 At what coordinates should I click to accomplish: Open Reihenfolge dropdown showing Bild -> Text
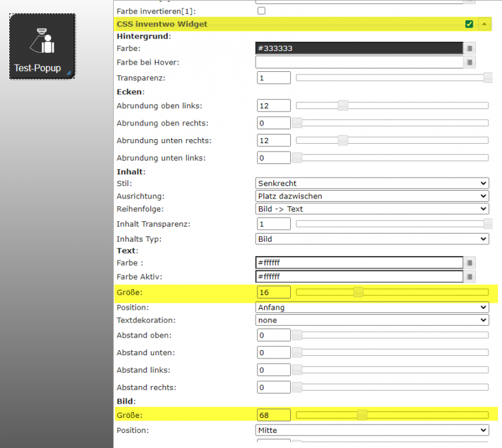click(x=371, y=209)
